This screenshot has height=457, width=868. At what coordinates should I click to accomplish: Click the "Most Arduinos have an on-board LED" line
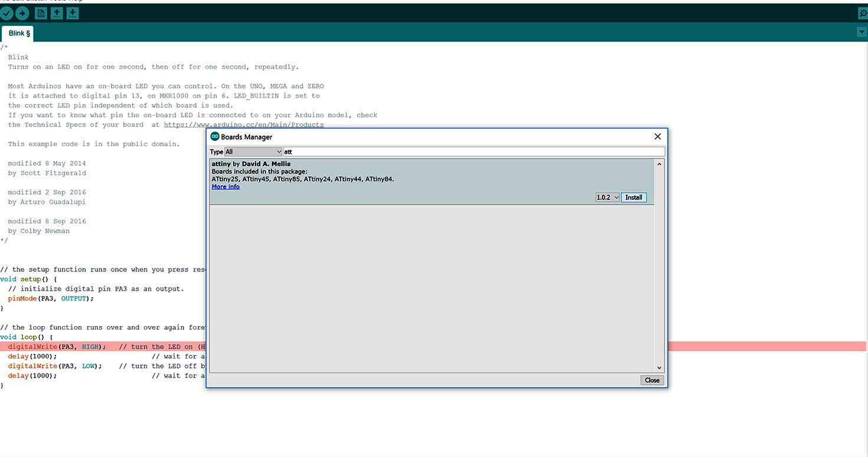[x=166, y=86]
